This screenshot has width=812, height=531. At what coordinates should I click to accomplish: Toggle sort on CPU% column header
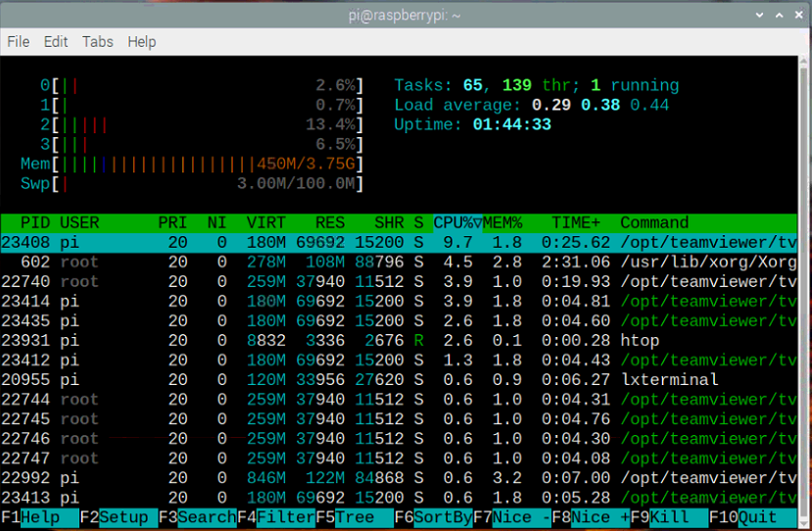pyautogui.click(x=457, y=222)
